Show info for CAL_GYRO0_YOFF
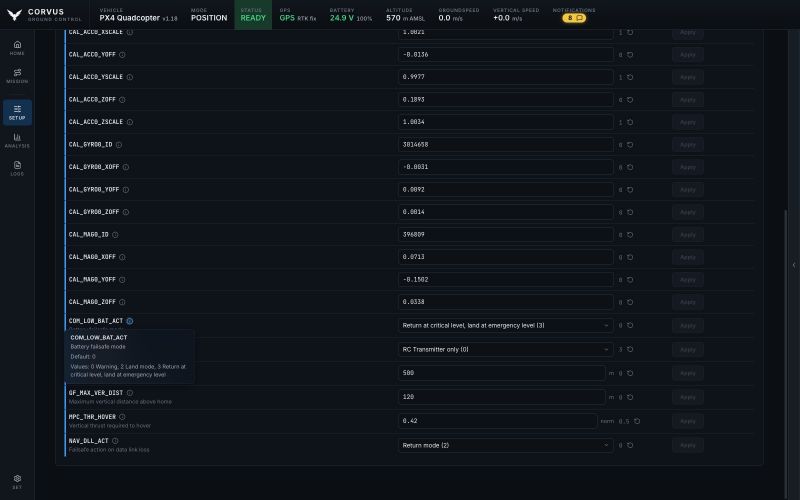The width and height of the screenshot is (800, 500). pos(126,189)
